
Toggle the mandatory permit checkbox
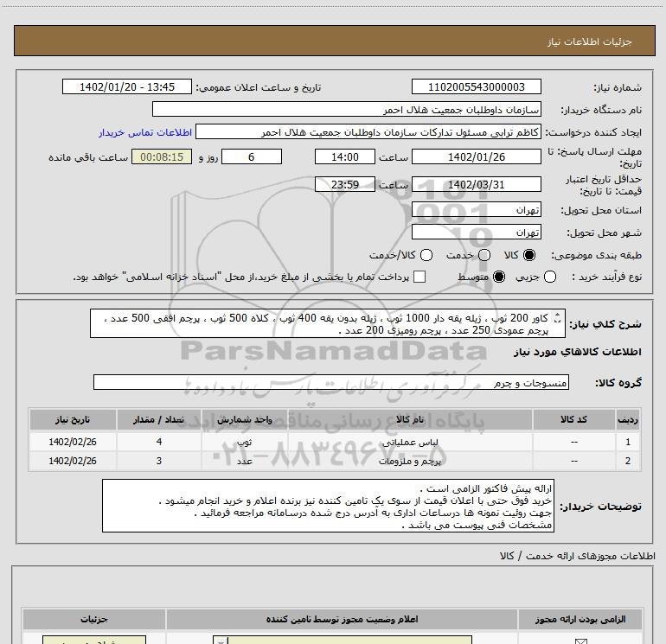point(580,641)
